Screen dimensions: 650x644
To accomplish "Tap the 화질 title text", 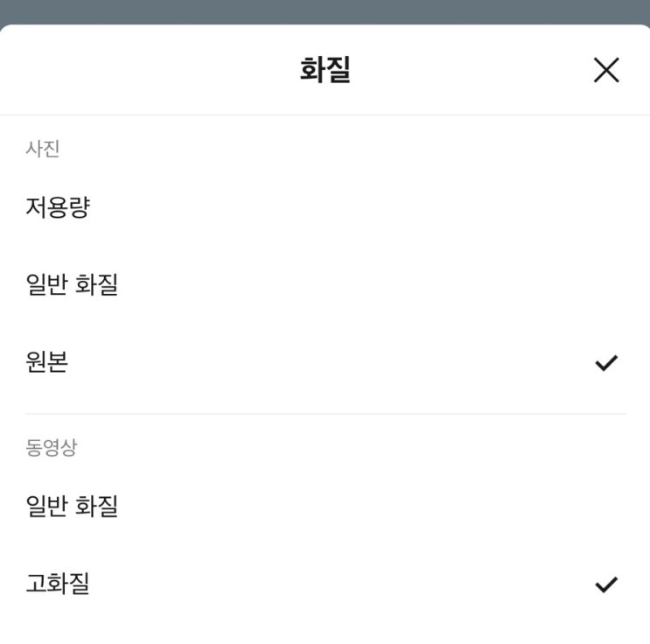I will [x=325, y=70].
